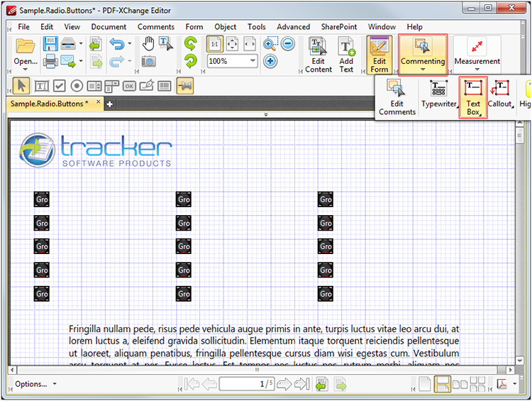The image size is (532, 401).
Task: Select the OK push button form tool
Action: tap(129, 86)
